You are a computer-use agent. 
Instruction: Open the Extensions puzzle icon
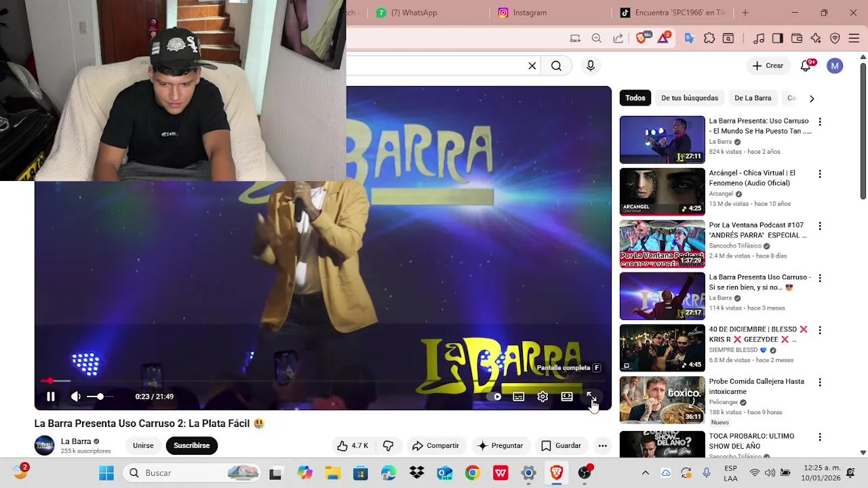click(x=709, y=39)
